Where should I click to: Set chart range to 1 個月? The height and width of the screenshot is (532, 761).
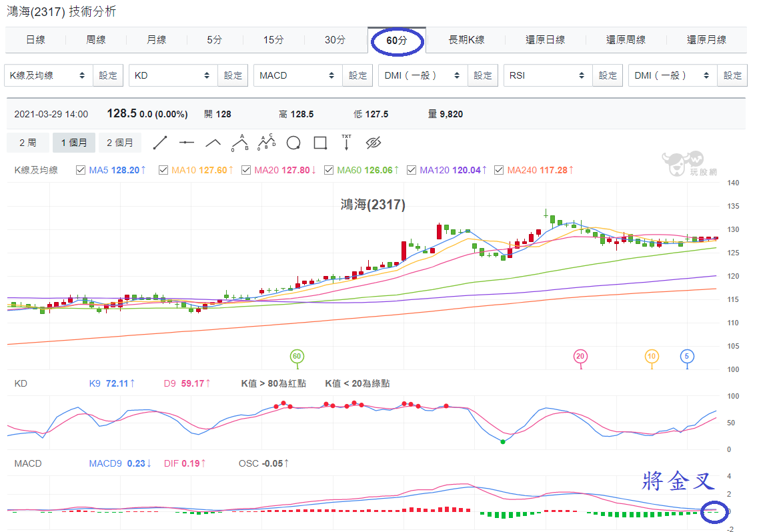point(74,143)
